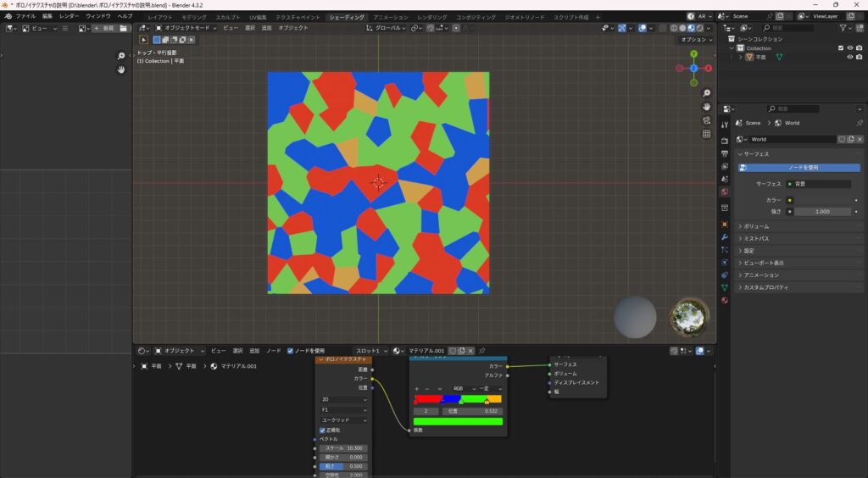Screen dimensions: 868x478
Task: Click the red X axis on navigation gizmo
Action: click(x=708, y=69)
